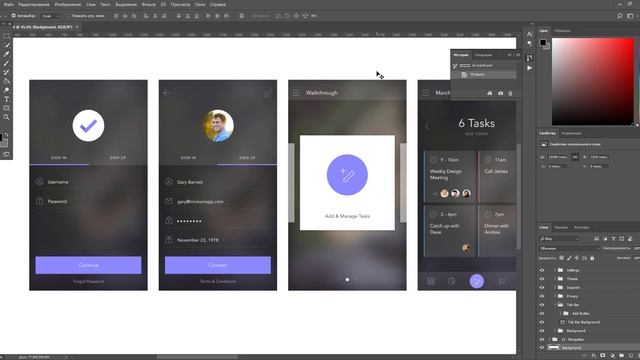Open the Окно menu
Screen dimensions: 640x360
pos(200,4)
